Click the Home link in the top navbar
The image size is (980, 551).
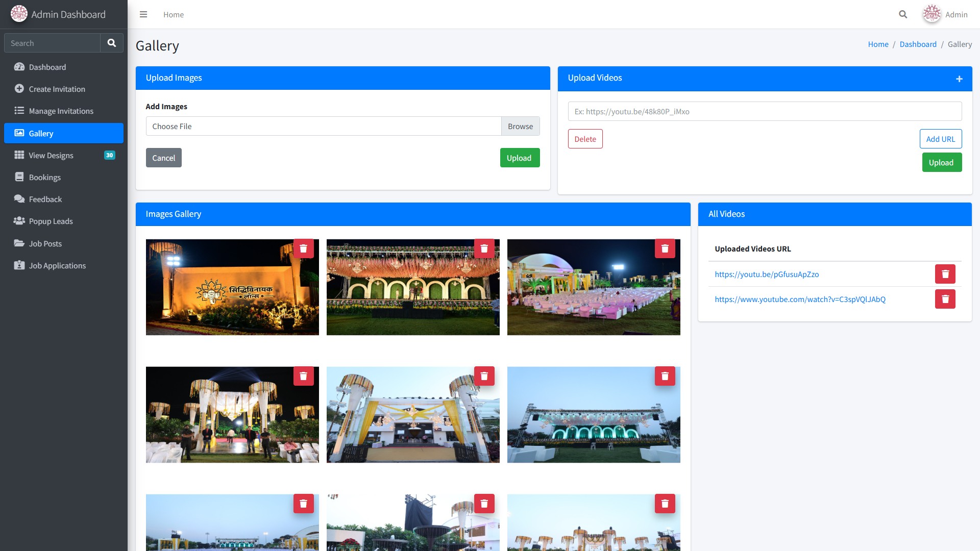[x=174, y=15]
